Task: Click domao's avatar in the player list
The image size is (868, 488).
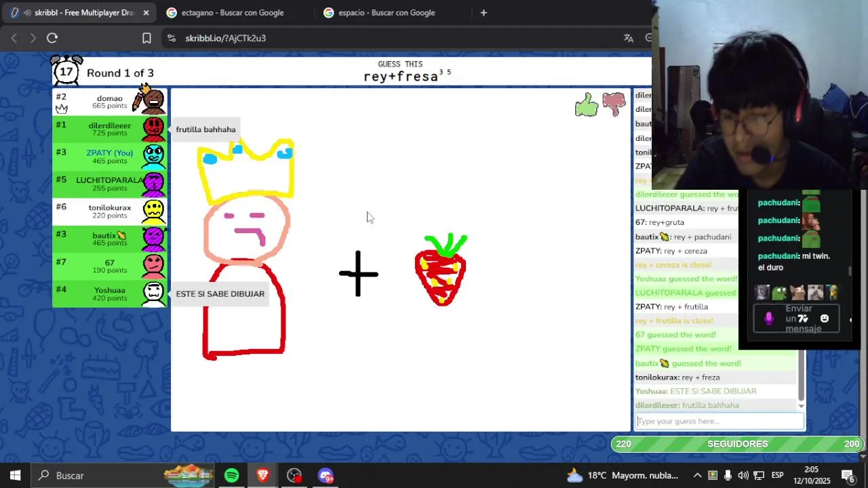Action: (152, 100)
